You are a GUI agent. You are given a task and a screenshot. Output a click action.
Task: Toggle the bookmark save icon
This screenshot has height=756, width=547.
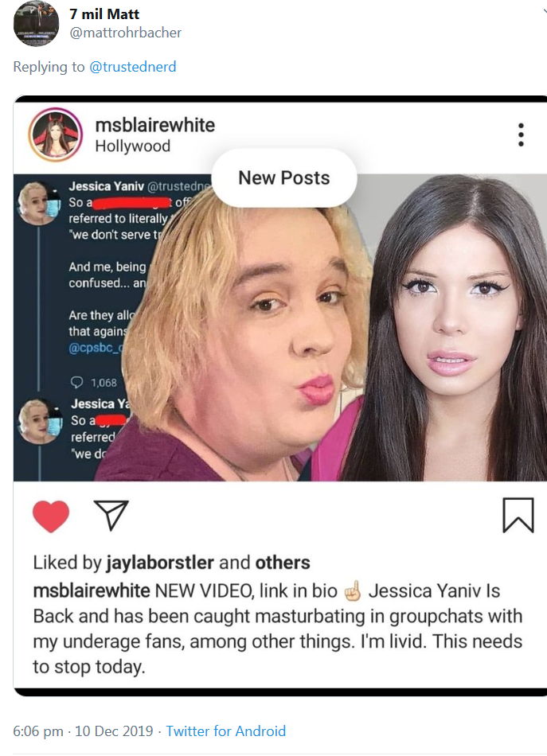pos(518,516)
